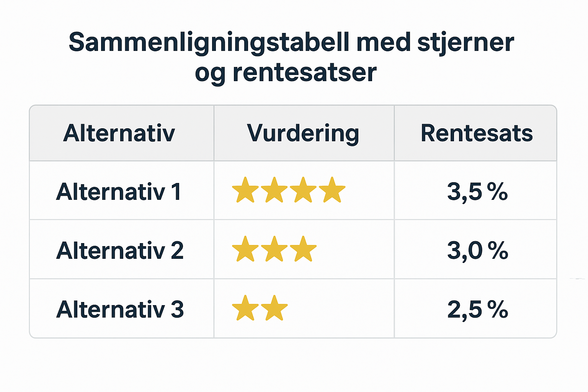Click the Sammenligningstabell title heading
The image size is (588, 392).
pos(291,42)
